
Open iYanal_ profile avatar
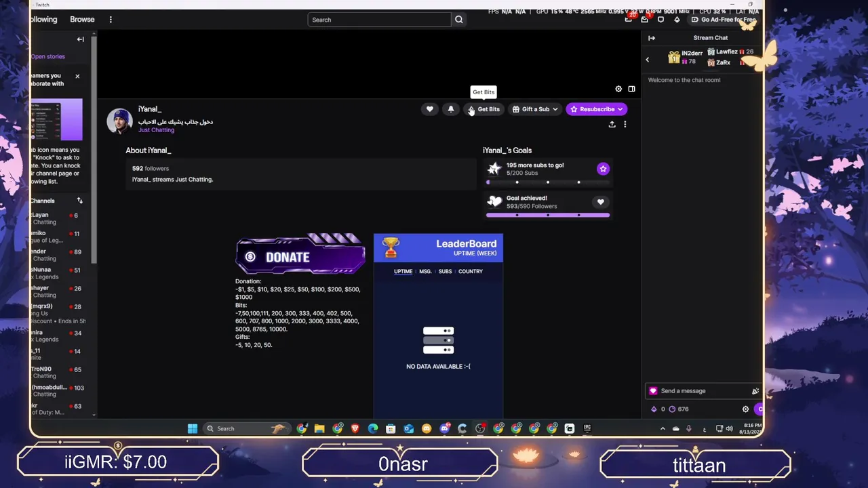tap(119, 121)
